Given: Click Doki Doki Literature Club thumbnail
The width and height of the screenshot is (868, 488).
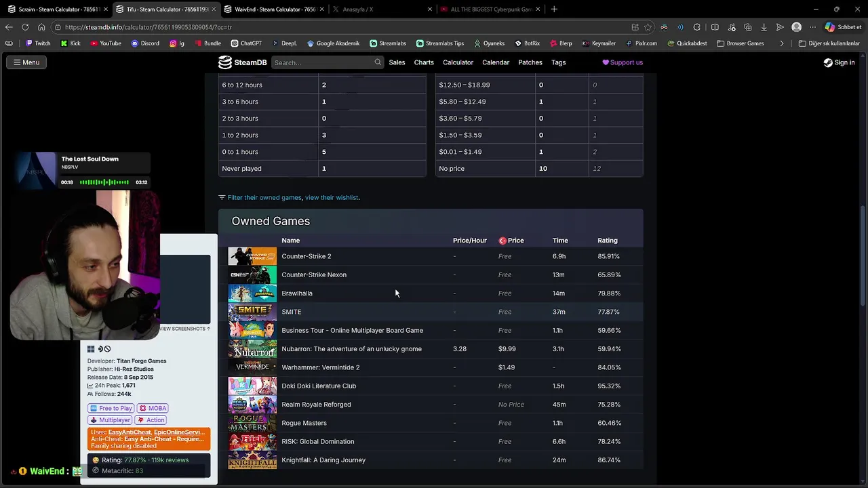Looking at the screenshot, I should pos(252,386).
